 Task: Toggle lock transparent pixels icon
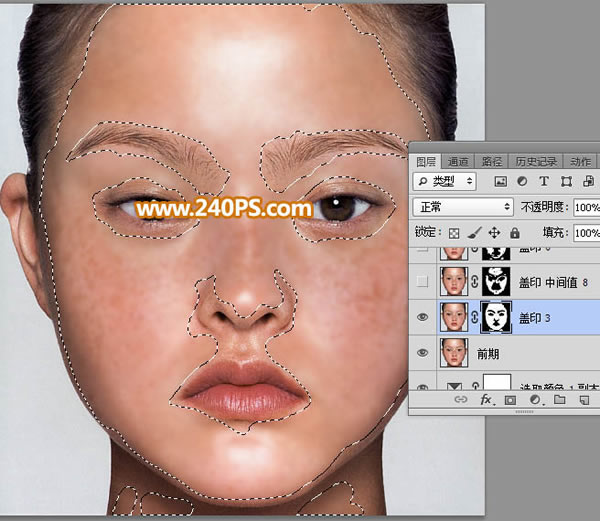point(454,233)
